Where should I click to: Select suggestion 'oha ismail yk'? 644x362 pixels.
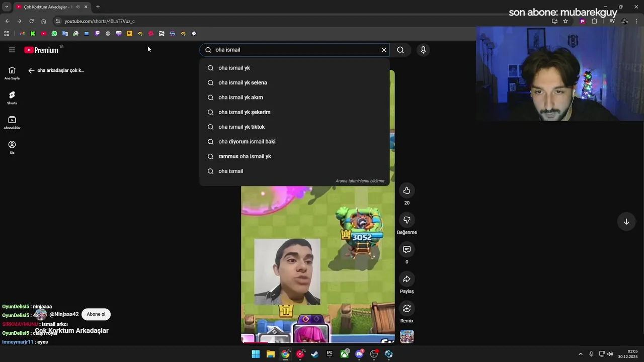click(x=294, y=68)
